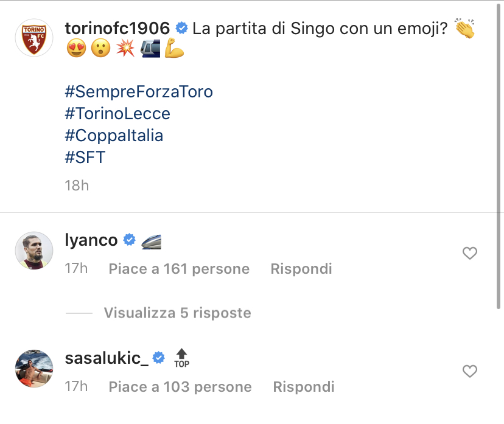Reply to sasalukic_ via Rispondi
This screenshot has height=424, width=504.
(304, 387)
